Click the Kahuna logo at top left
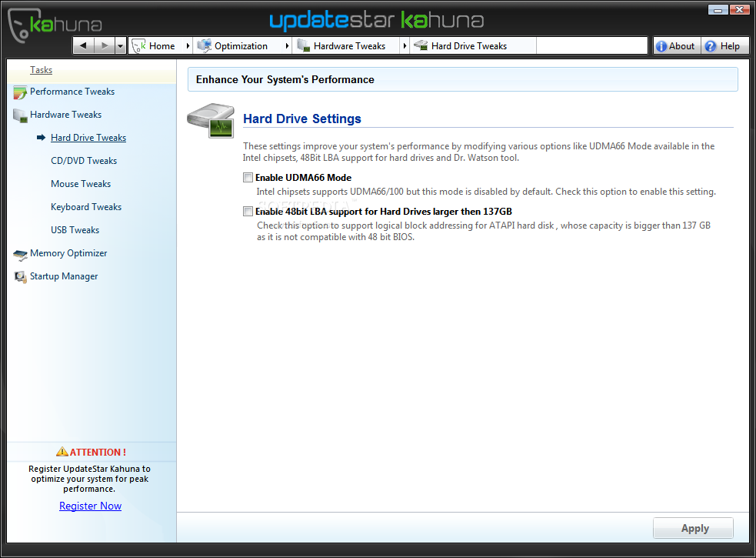Viewport: 756px width, 558px height. point(55,24)
